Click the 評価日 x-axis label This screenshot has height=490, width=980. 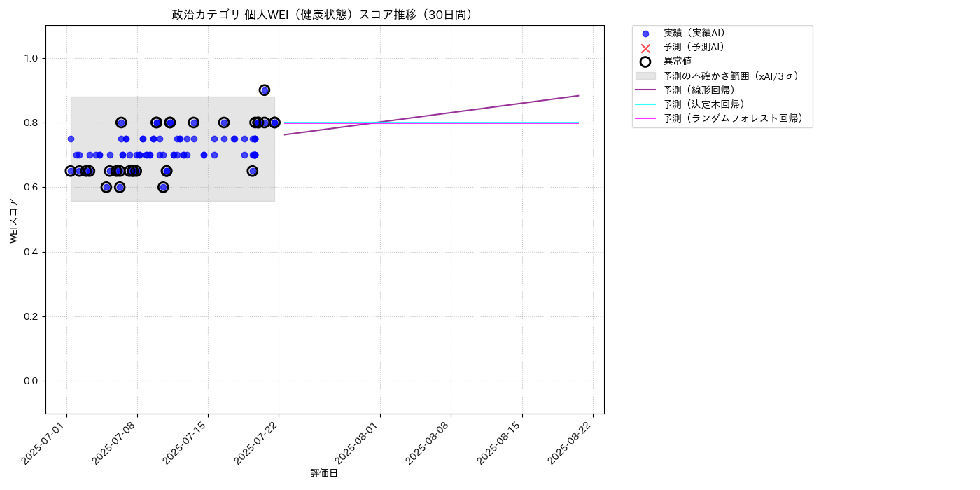(324, 474)
